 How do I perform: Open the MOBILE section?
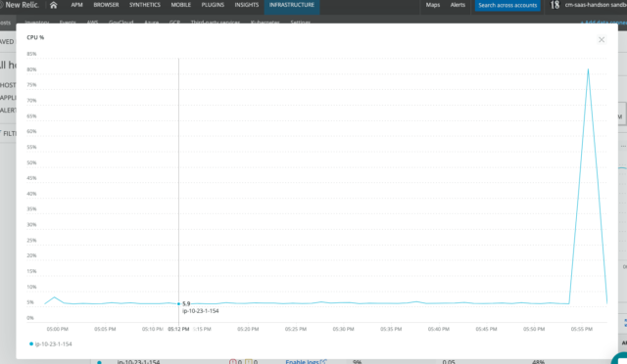[x=180, y=5]
